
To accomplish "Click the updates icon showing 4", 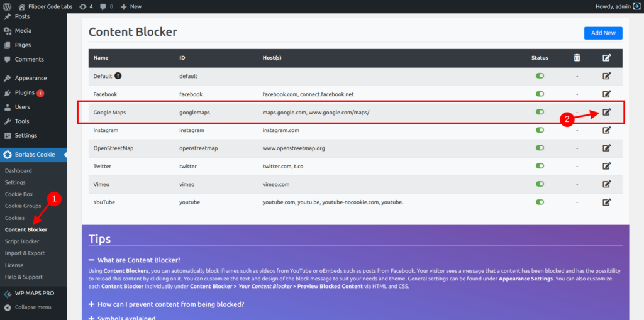I will (x=86, y=6).
